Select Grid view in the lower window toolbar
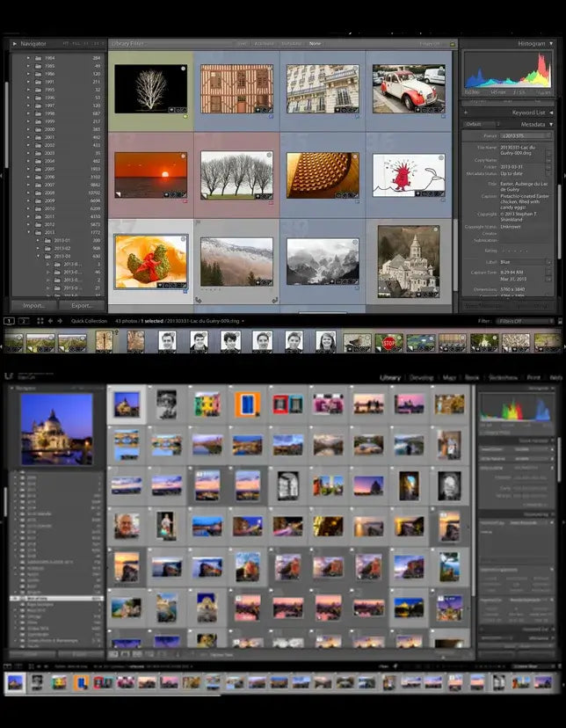The width and height of the screenshot is (566, 728). tap(112, 654)
